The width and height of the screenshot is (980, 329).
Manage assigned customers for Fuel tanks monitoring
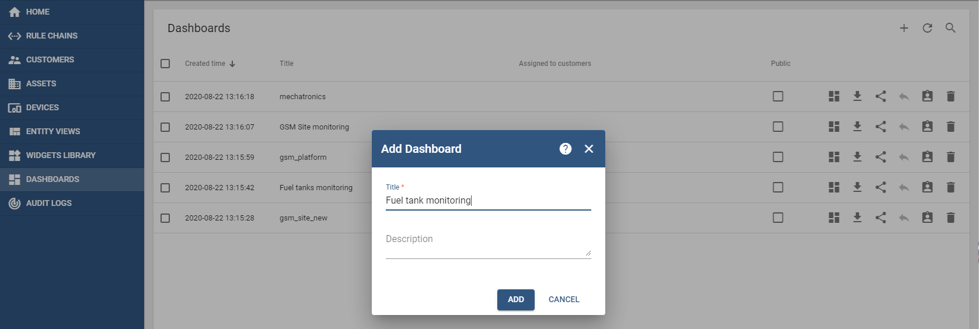[x=927, y=187]
